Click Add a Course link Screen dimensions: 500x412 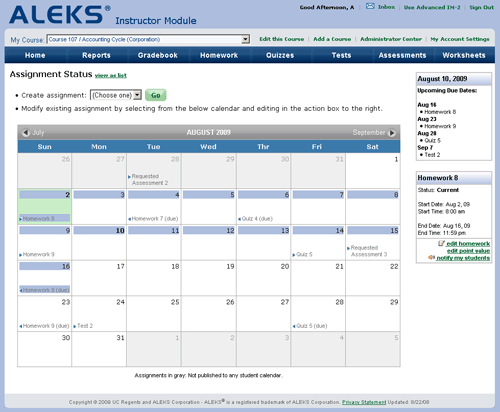click(332, 39)
